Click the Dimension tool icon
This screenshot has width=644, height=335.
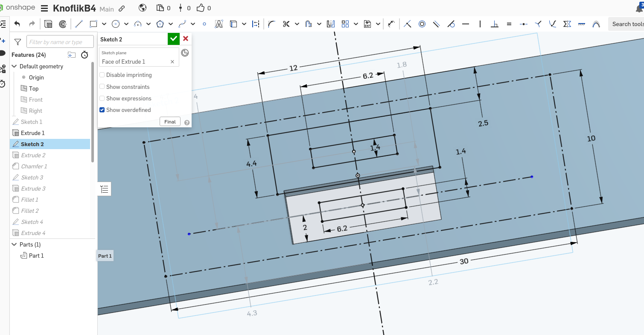(391, 24)
